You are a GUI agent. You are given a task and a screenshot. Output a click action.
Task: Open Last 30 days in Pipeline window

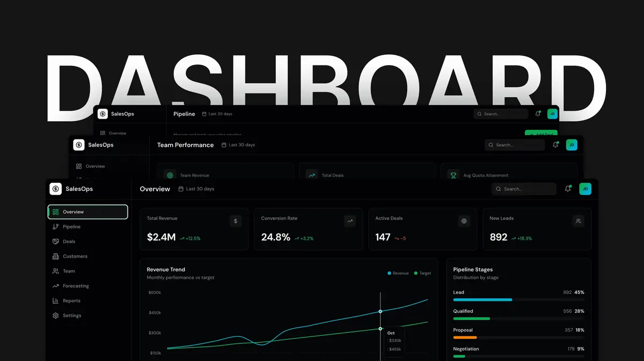(217, 114)
